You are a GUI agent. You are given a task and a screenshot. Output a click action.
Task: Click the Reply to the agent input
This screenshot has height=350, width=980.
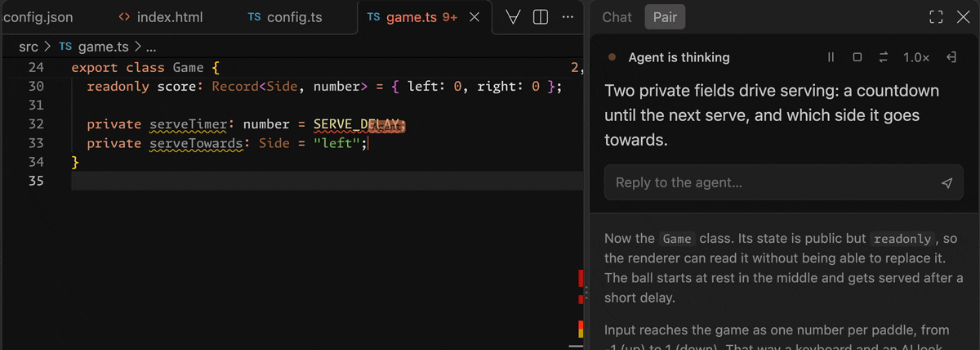tap(784, 182)
